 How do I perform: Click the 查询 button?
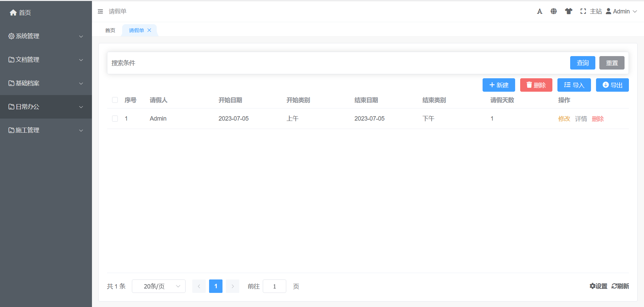583,63
